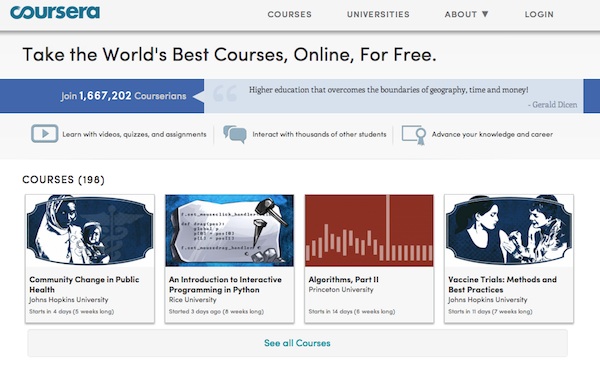Viewport: 600px width, 369px height.
Task: Open the Vaccine Trials course thumbnail
Action: (509, 230)
